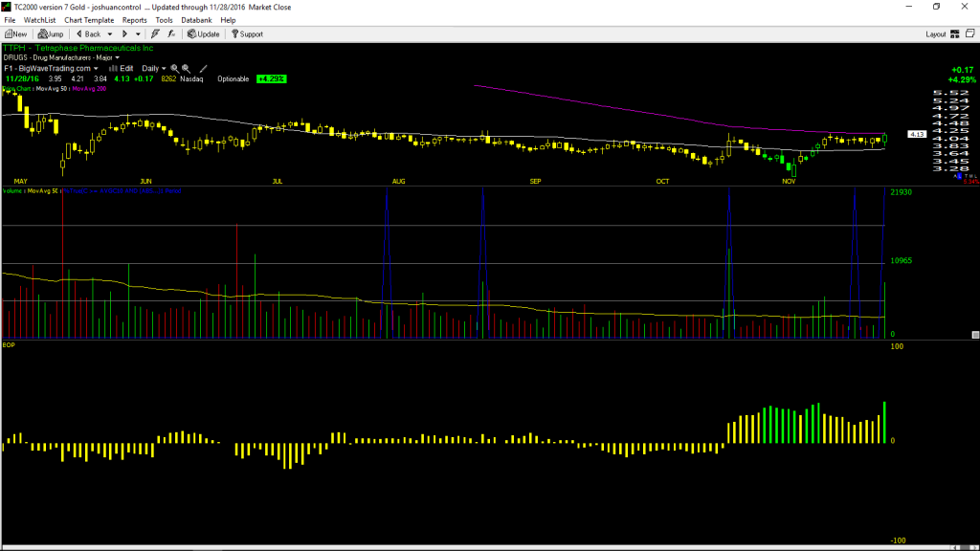The height and width of the screenshot is (551, 980).
Task: Go Back using the left arrow button
Action: 88,34
